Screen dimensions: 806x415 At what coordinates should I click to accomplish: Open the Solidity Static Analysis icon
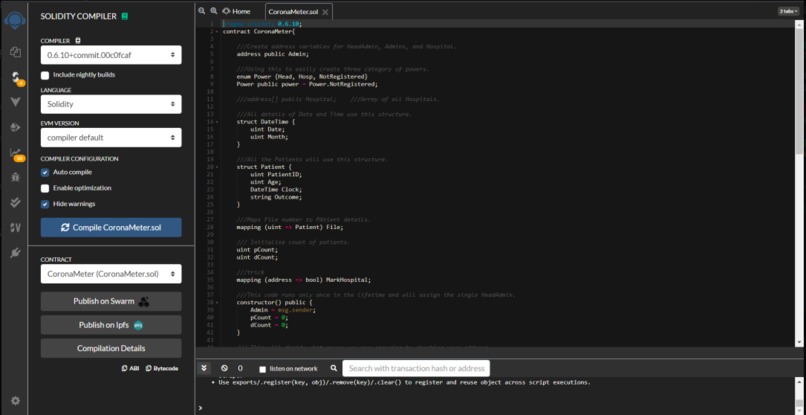point(15,153)
